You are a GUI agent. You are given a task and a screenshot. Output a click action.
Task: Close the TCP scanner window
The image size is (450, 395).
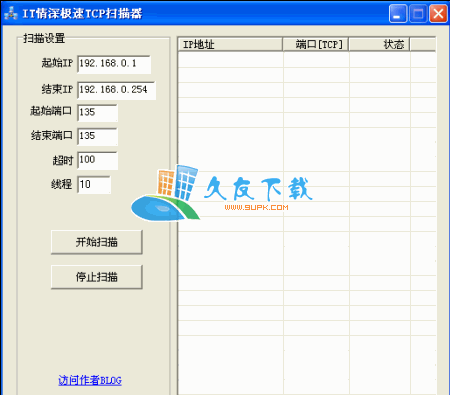[x=438, y=14]
